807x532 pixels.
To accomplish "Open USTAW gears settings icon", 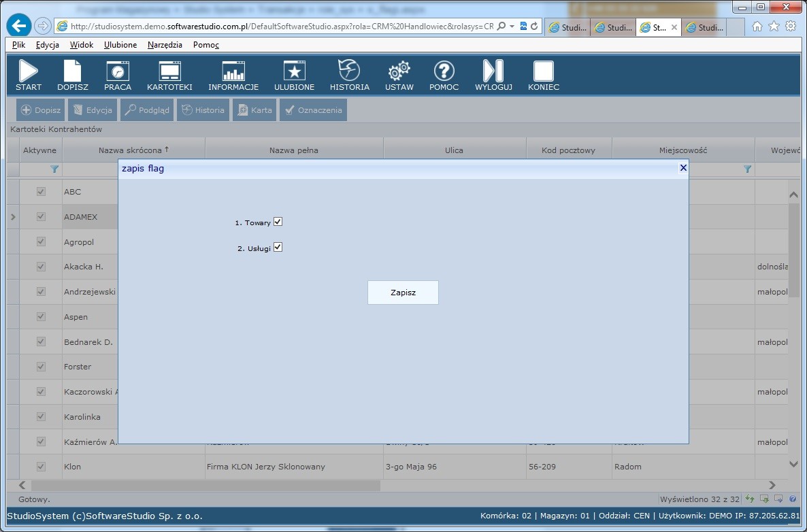I will click(x=399, y=76).
